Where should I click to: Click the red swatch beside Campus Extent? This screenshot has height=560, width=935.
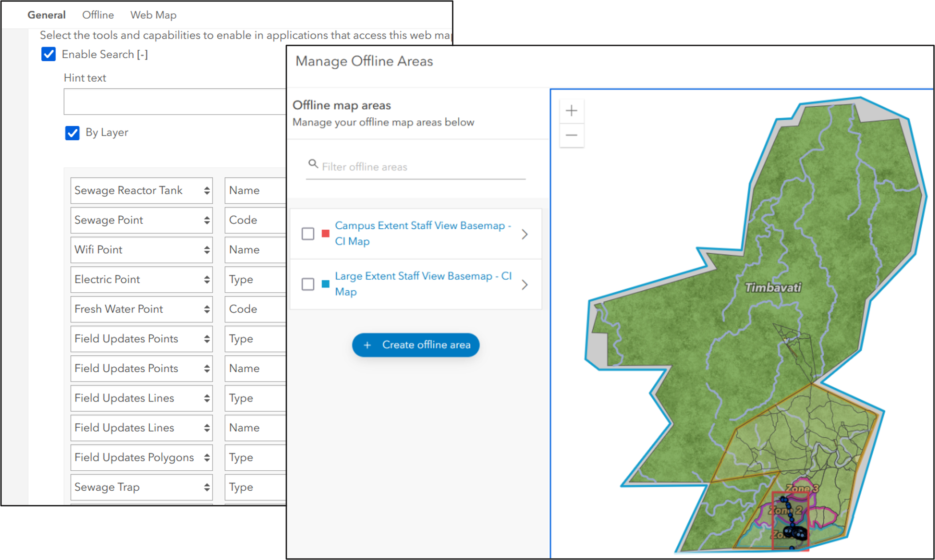pyautogui.click(x=325, y=234)
